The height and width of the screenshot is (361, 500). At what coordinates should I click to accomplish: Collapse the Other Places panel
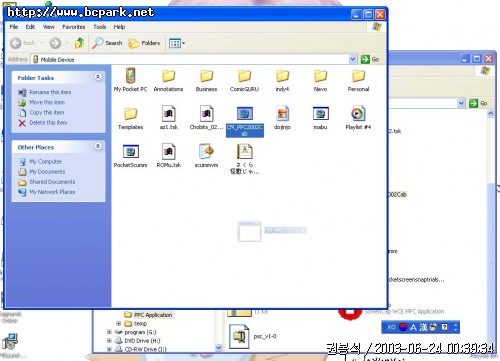pyautogui.click(x=98, y=146)
